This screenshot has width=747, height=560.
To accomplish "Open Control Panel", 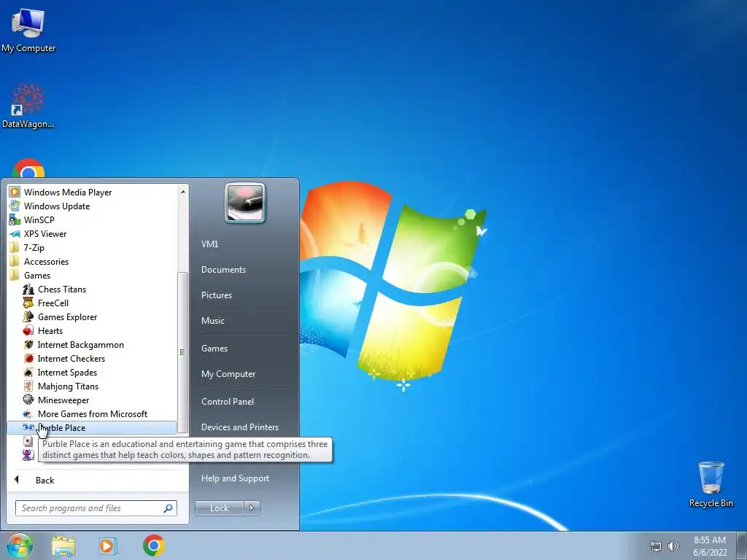I will point(228,402).
